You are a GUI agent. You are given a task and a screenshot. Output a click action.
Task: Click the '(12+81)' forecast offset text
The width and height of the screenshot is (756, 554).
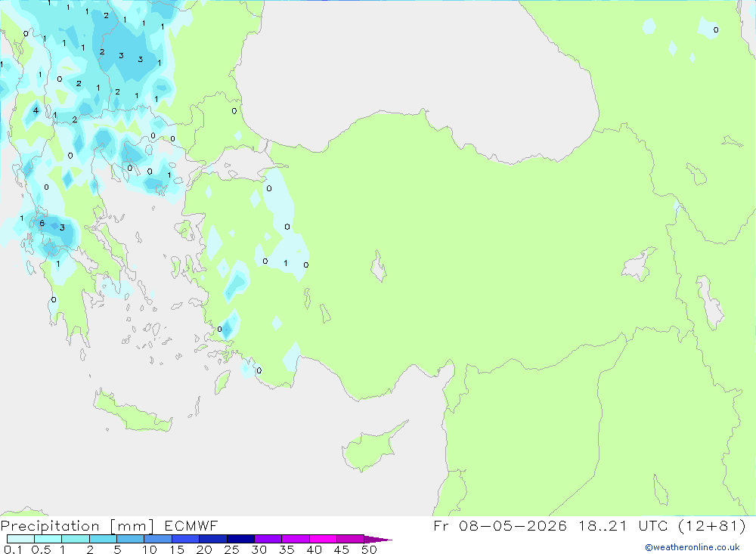[711, 525]
